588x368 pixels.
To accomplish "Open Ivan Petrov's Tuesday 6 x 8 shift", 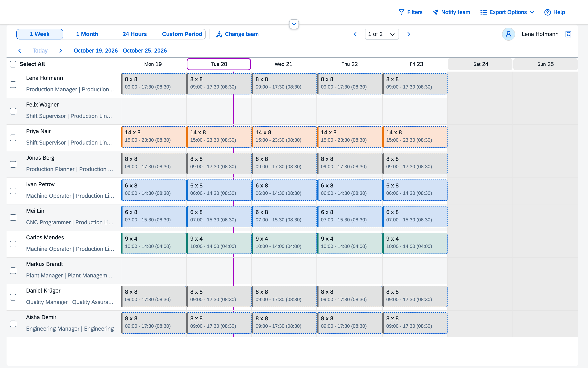I will (x=219, y=190).
